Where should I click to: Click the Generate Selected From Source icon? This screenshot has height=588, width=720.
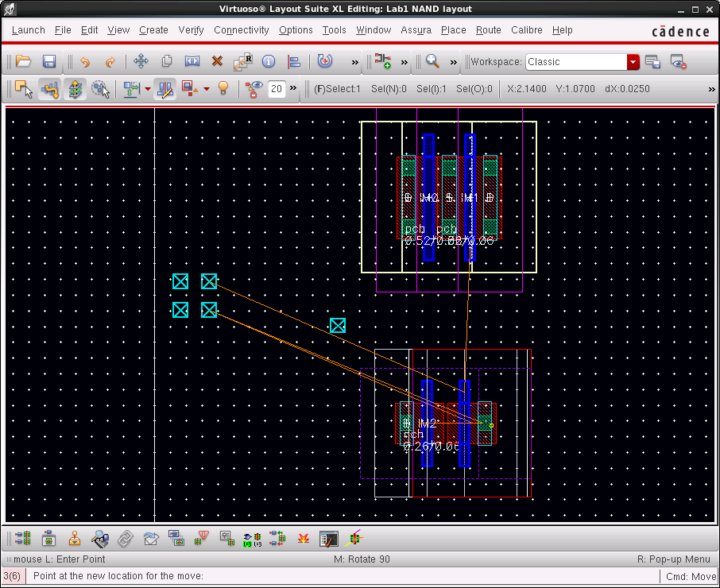pos(48,538)
